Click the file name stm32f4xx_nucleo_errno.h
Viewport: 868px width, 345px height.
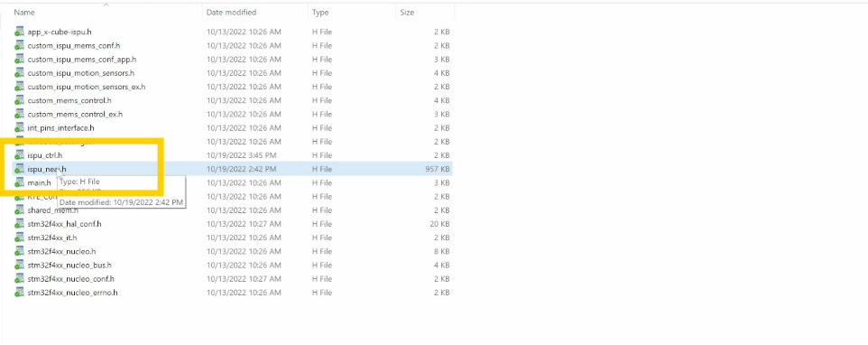click(72, 293)
